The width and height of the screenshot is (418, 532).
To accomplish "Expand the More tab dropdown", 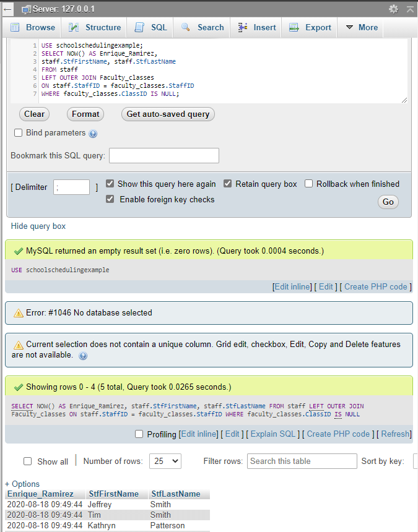I will click(x=361, y=27).
